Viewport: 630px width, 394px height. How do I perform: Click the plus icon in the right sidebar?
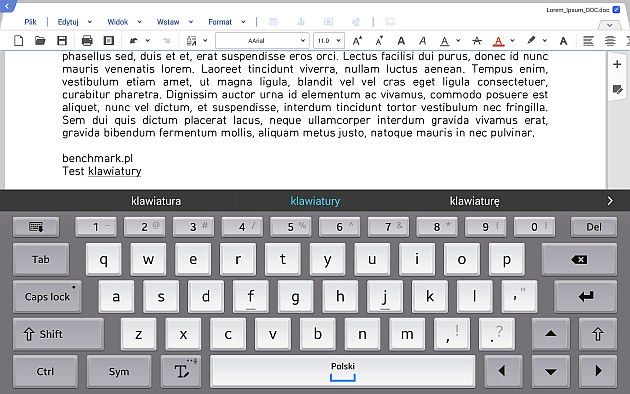(x=617, y=64)
